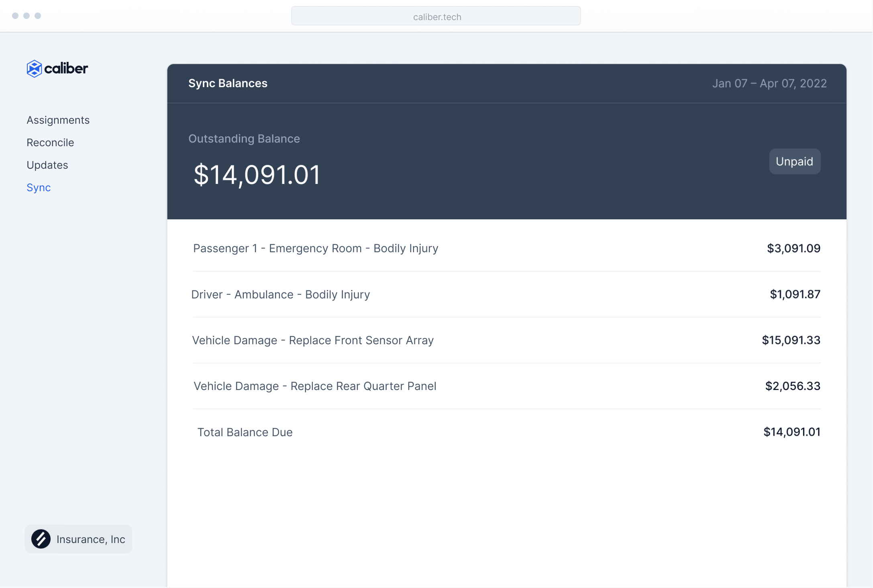Click the Total Balance Due row label
Image resolution: width=873 pixels, height=588 pixels.
click(245, 432)
